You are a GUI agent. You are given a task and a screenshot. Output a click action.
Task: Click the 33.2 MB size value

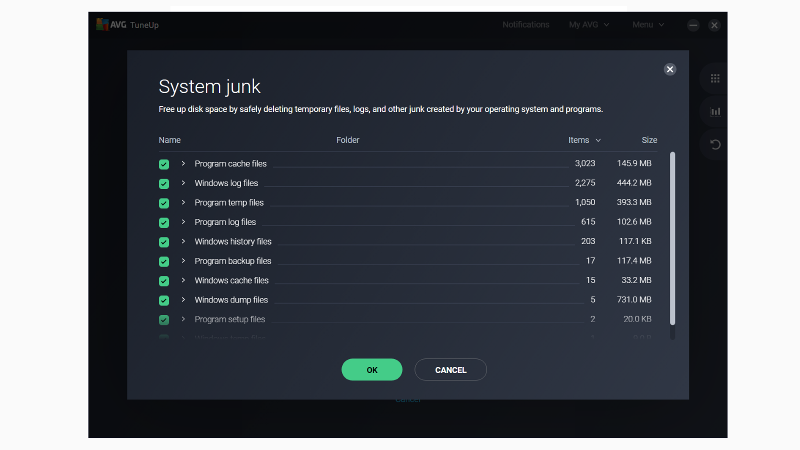click(636, 280)
